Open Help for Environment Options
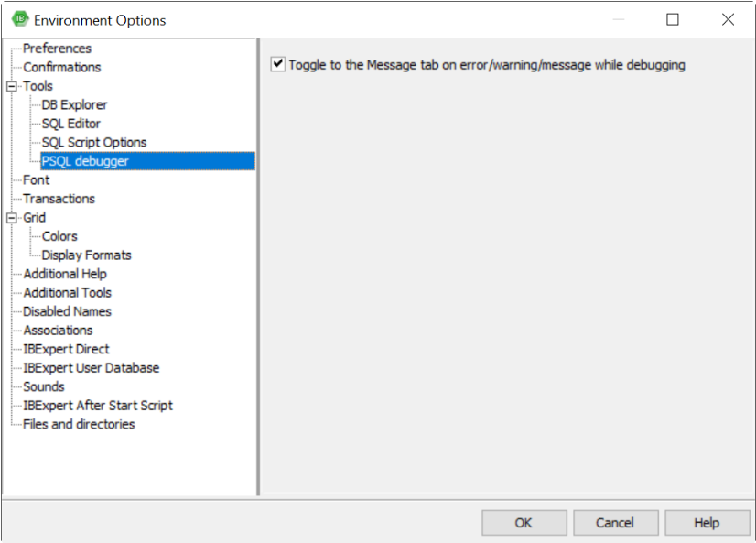Screen dimensions: 756x543 pos(706,523)
